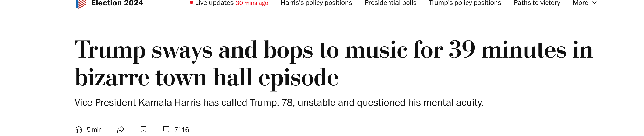This screenshot has height=136, width=644.
Task: Click the '30 mins ago' timestamp
Action: (252, 3)
